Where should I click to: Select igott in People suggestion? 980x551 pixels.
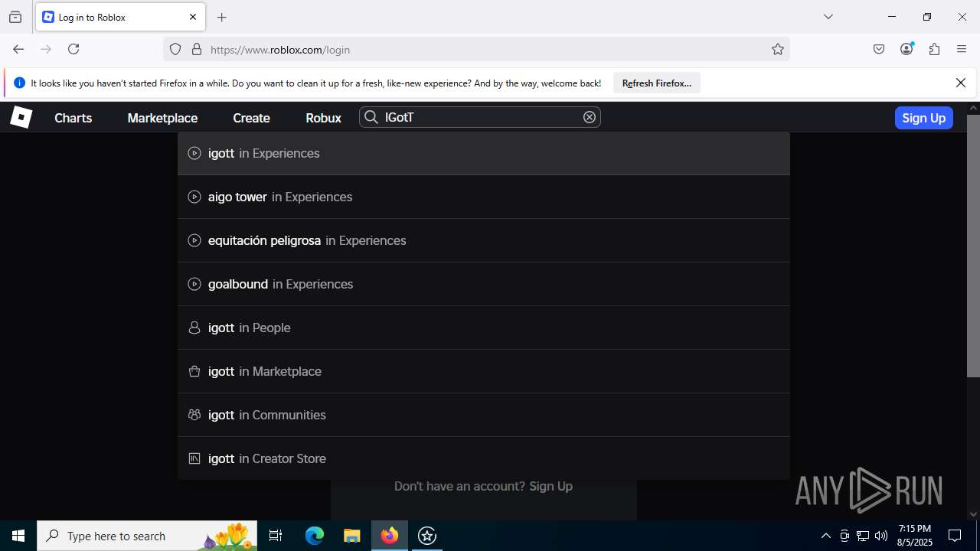tap(484, 328)
